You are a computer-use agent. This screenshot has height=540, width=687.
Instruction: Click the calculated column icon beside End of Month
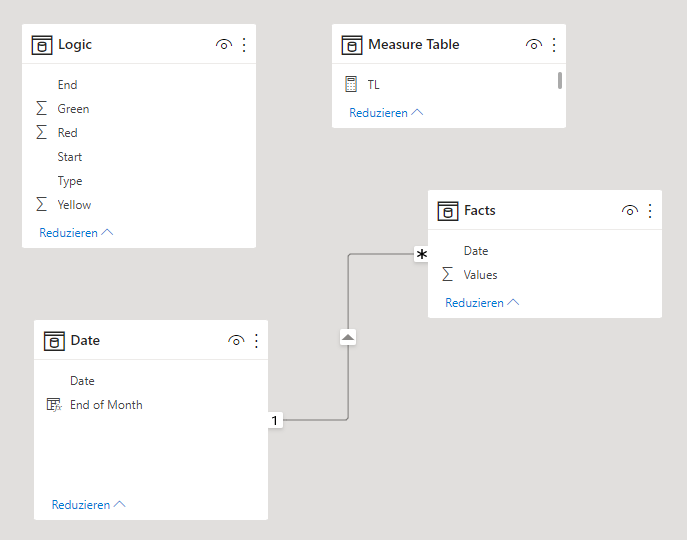54,405
